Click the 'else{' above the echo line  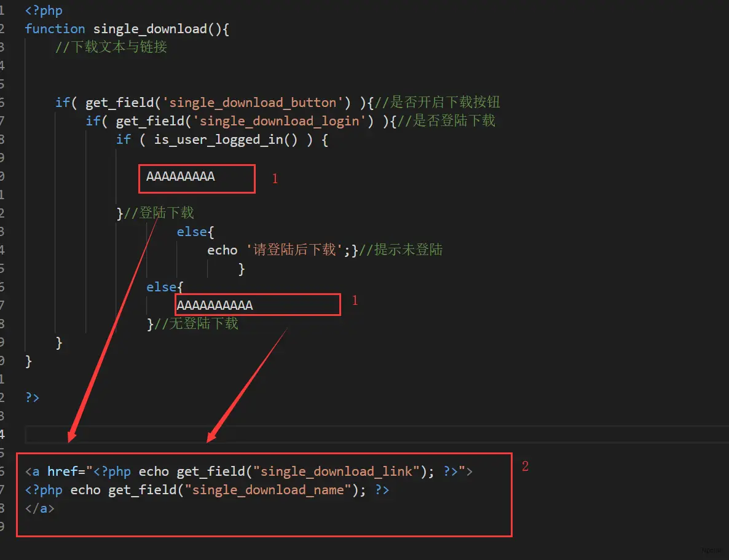point(195,232)
